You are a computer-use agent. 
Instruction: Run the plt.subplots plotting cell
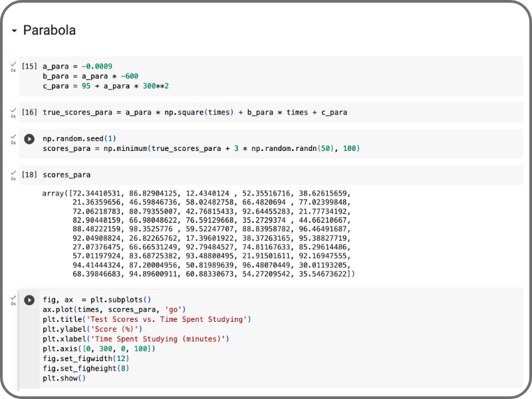pos(29,301)
